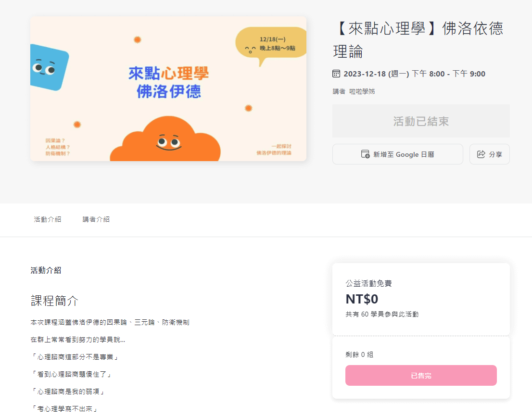The height and width of the screenshot is (417, 532).
Task: Click the greyed-out 活動已結束 button
Action: (x=421, y=121)
